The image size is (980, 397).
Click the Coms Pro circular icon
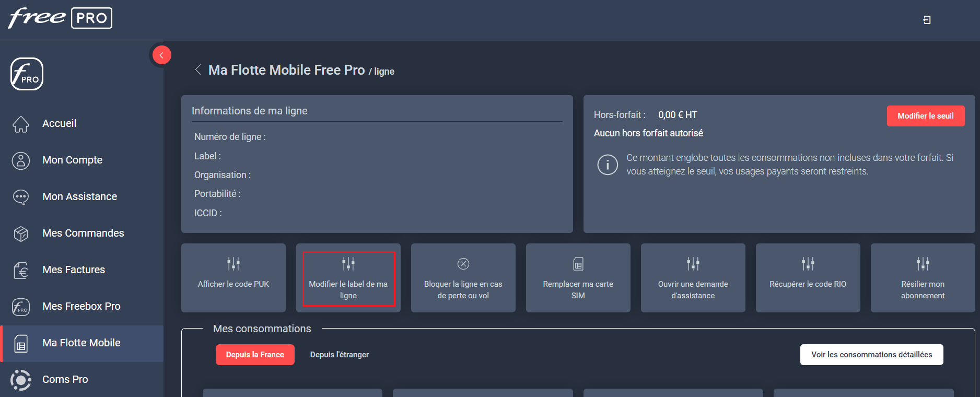[21, 380]
